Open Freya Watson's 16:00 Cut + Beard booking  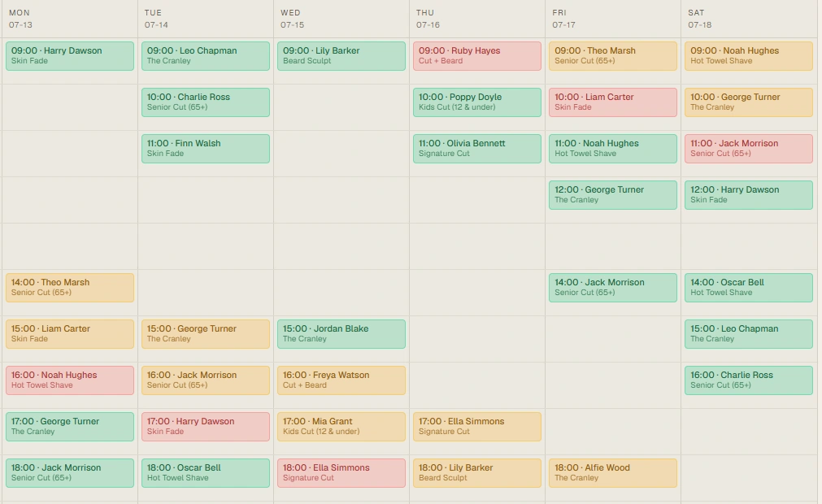341,380
